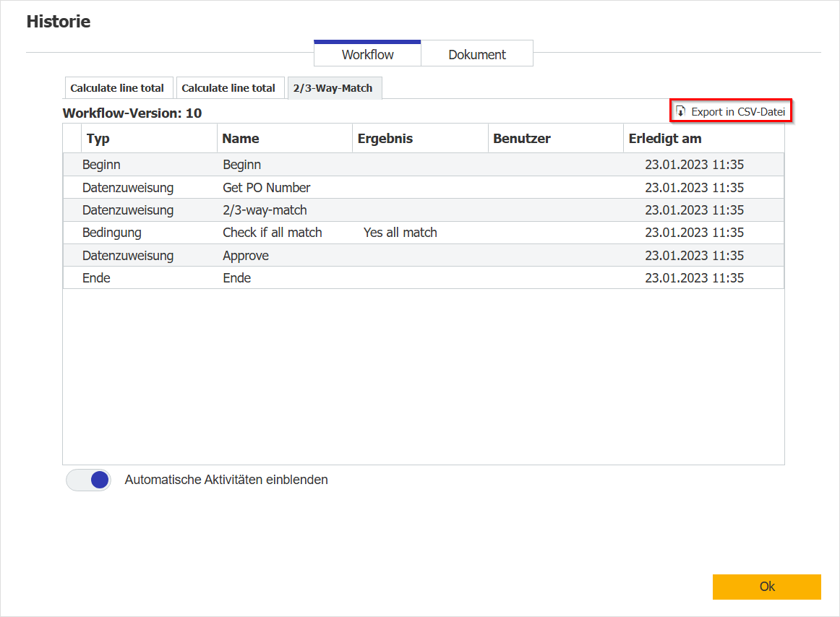The height and width of the screenshot is (617, 840).
Task: Select the Workflow tab
Action: pos(367,54)
